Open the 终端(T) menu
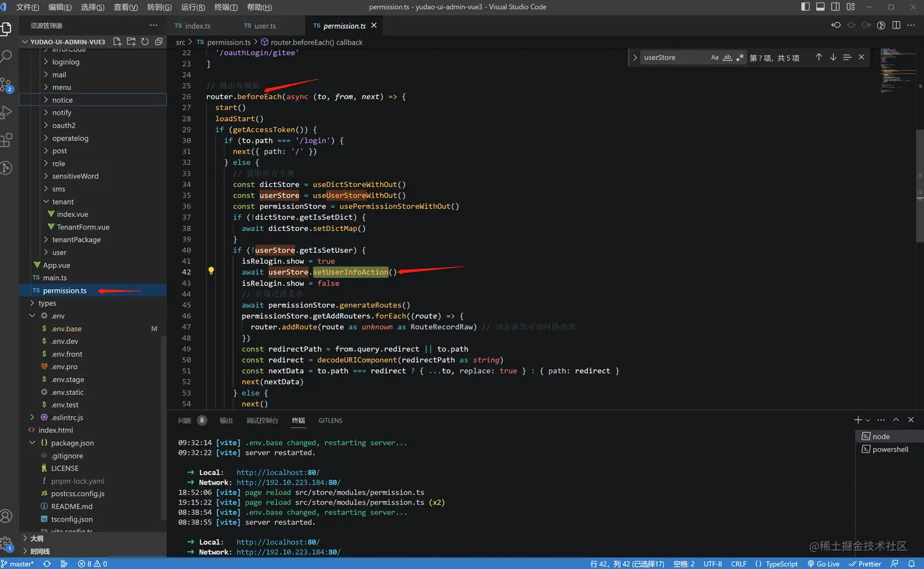Screen dimensions: 924x569 point(226,7)
